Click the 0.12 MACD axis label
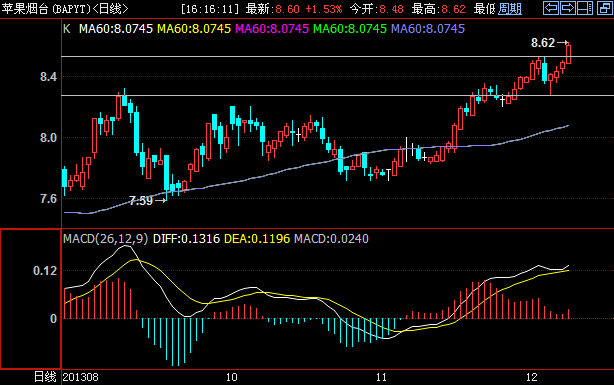The image size is (614, 385). [45, 271]
